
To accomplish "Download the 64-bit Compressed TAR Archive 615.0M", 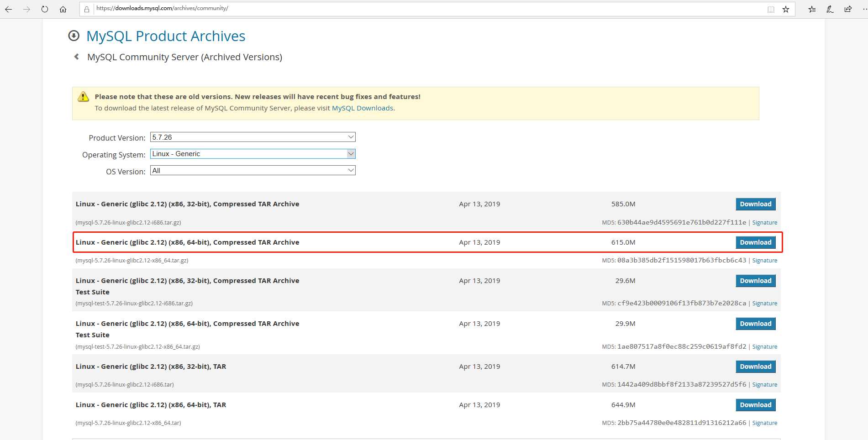I will 756,242.
